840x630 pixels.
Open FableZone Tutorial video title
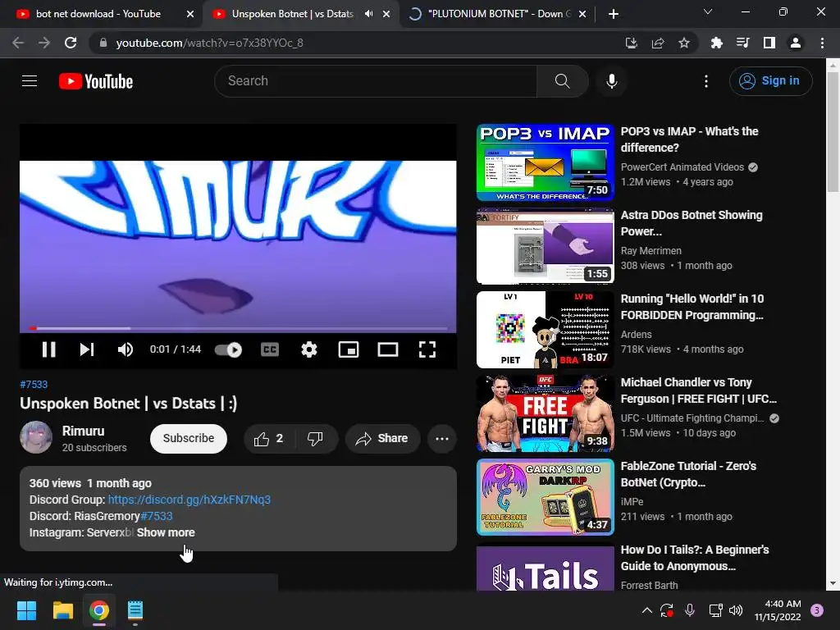(688, 474)
